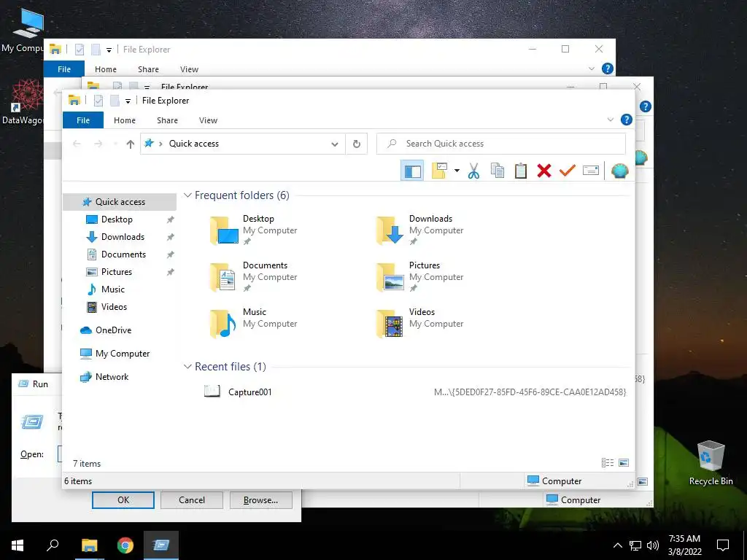Open Chrome from the taskbar

click(x=125, y=545)
